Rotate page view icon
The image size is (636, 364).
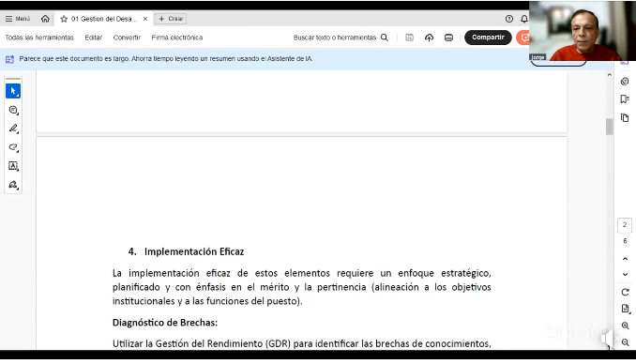point(625,292)
